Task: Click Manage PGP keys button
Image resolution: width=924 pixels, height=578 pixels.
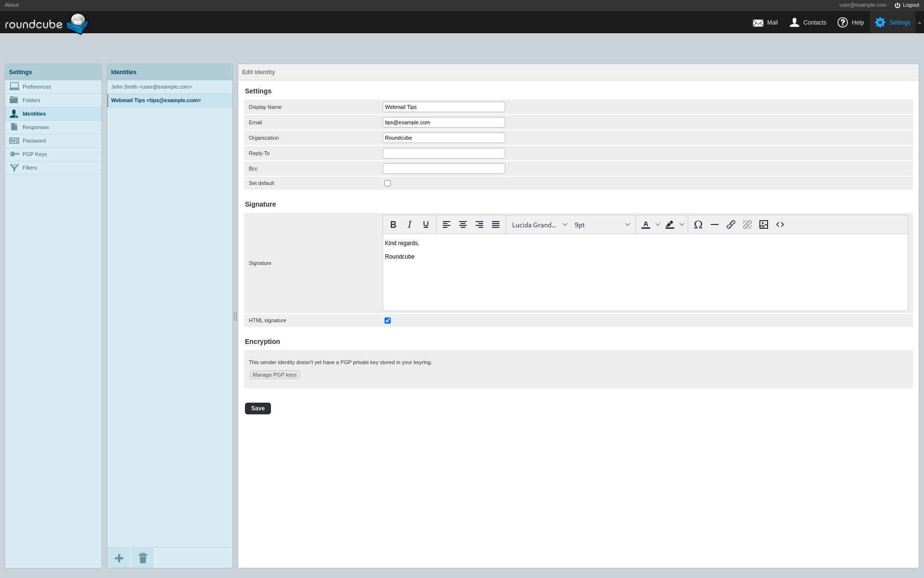Action: pos(275,375)
